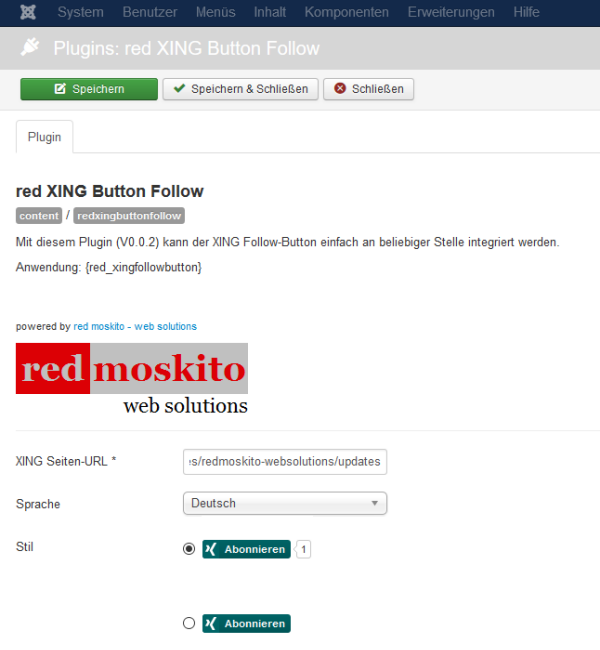
Task: Click the follower count bubble showing 1
Action: (304, 549)
